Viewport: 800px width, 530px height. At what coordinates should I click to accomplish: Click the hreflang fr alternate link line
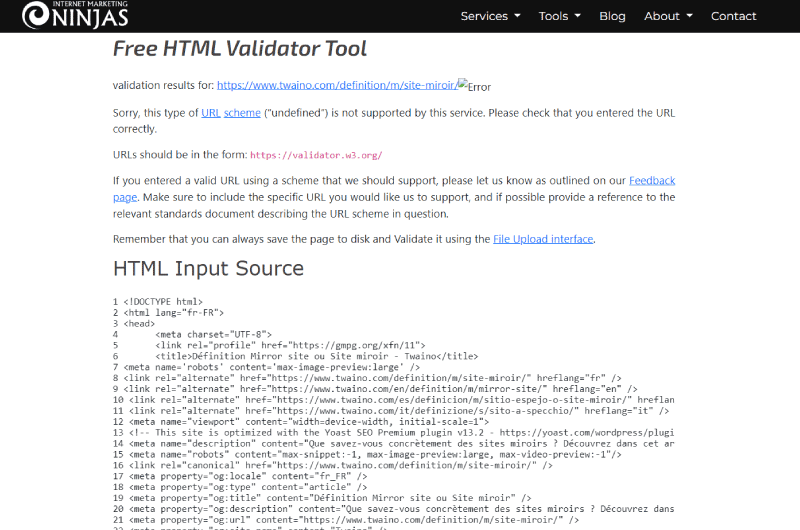pyautogui.click(x=367, y=378)
